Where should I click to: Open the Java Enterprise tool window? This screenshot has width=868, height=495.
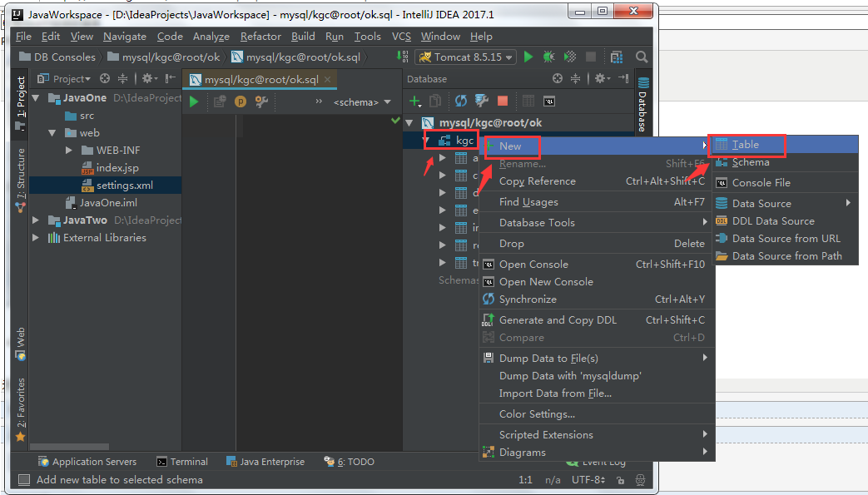pos(265,462)
